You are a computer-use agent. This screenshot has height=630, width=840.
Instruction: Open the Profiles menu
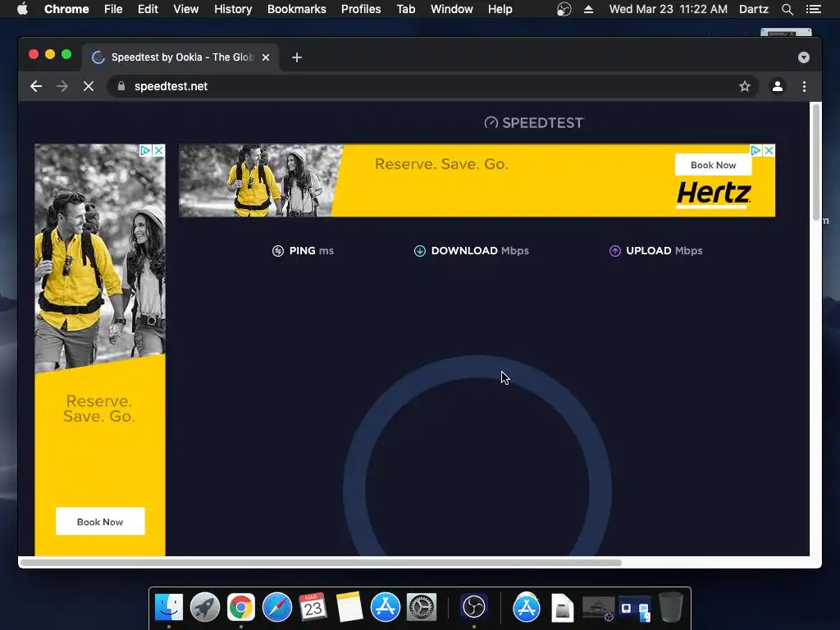[x=361, y=9]
